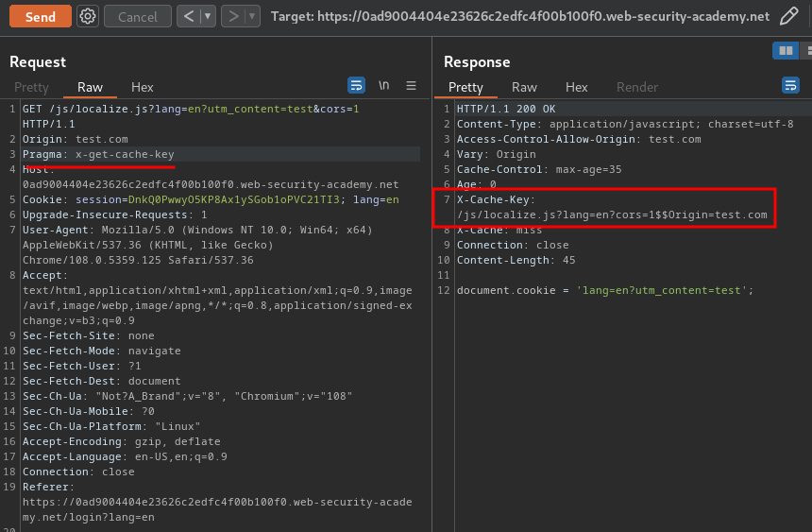Click the Access-Control-Allow-Origin response header

point(579,140)
